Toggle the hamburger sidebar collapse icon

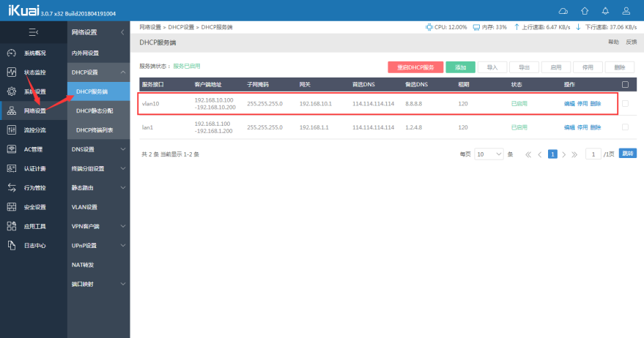click(33, 32)
